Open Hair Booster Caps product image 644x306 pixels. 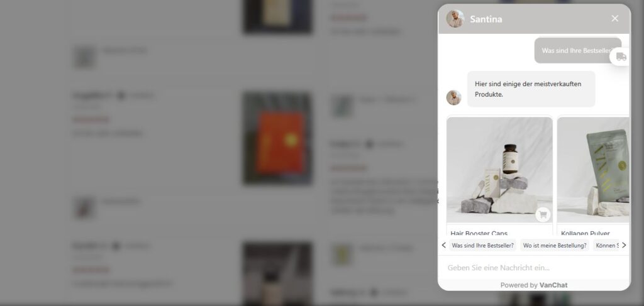499,170
